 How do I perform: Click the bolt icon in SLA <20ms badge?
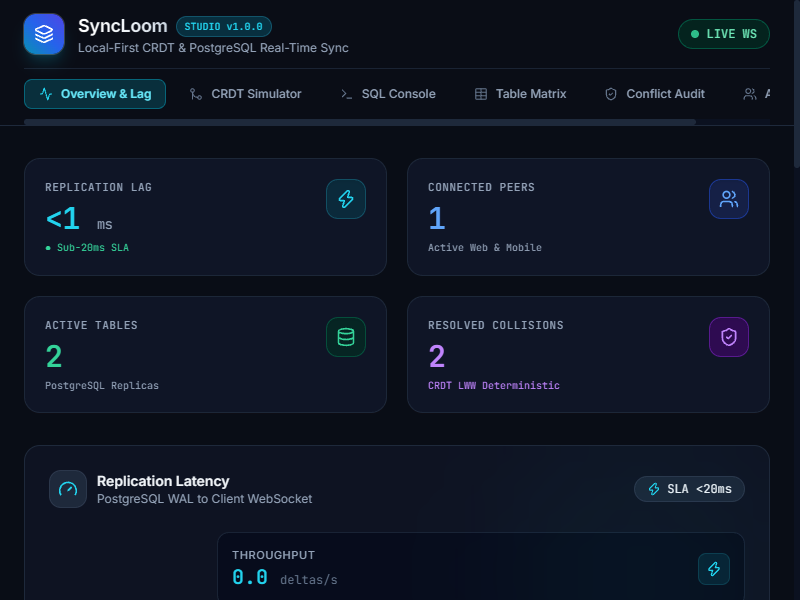point(654,489)
